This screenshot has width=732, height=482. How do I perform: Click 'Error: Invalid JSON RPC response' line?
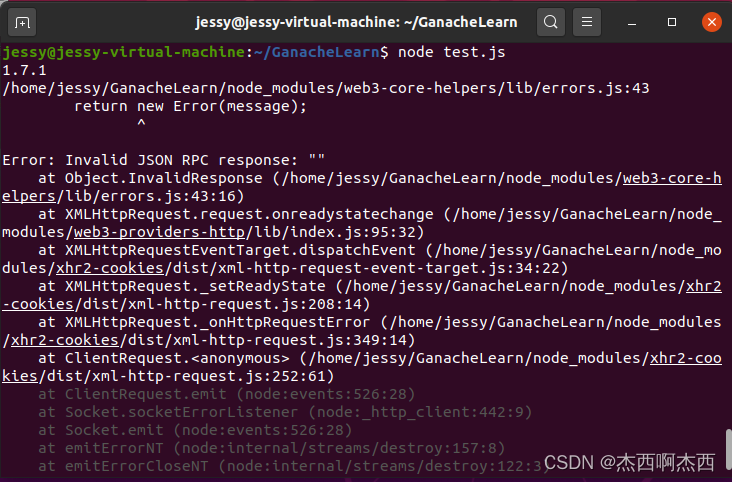163,160
